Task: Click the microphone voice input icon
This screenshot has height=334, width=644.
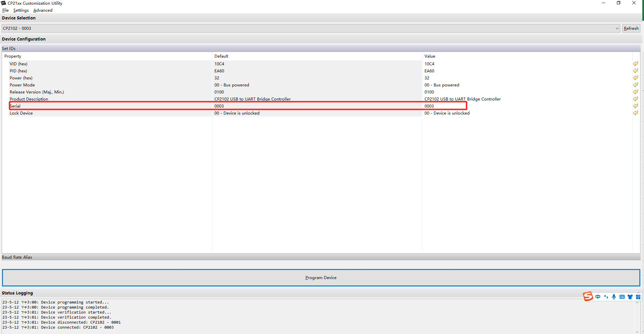Action: (614, 297)
